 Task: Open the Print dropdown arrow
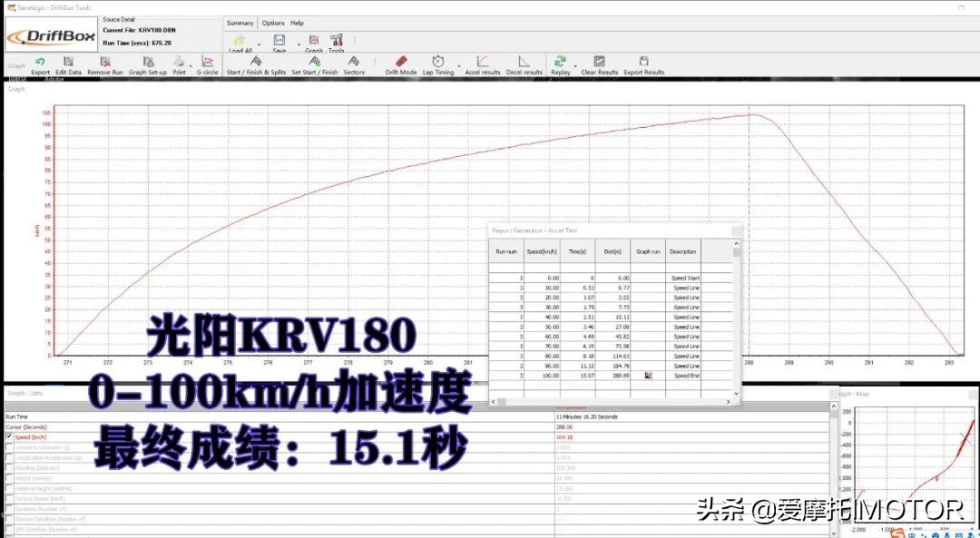point(191,66)
